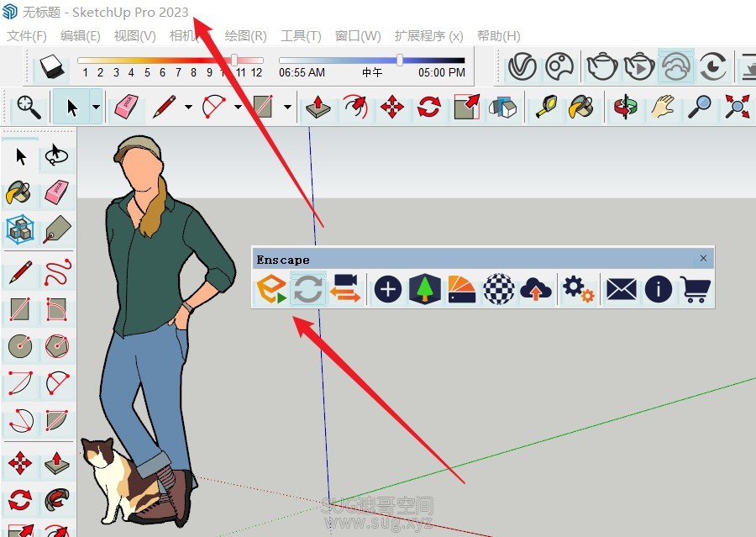The height and width of the screenshot is (537, 756).
Task: Select the Scale tool in top toolbar
Action: point(467,107)
